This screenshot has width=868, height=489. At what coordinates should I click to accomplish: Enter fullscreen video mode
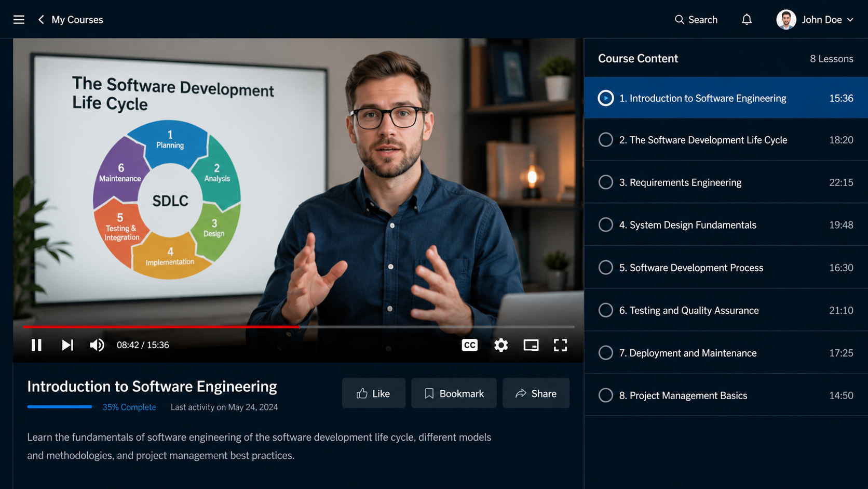pyautogui.click(x=560, y=345)
